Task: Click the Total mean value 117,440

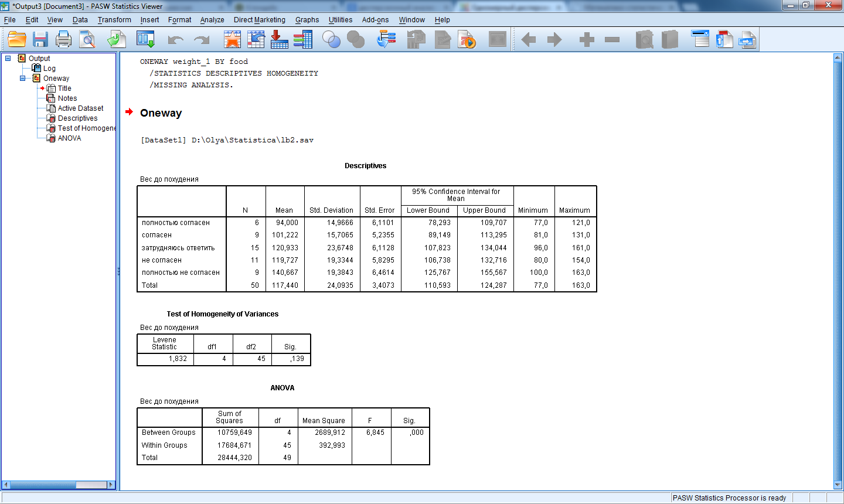Action: pyautogui.click(x=285, y=285)
